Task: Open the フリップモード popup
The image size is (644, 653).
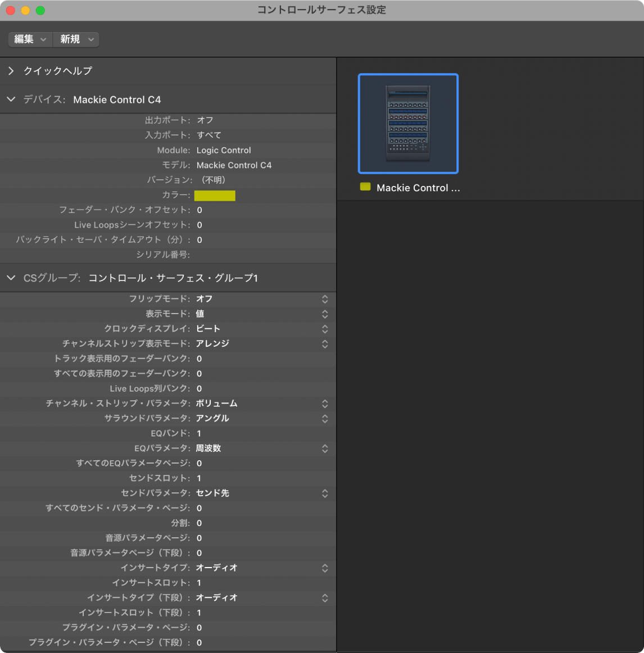Action: pos(325,299)
